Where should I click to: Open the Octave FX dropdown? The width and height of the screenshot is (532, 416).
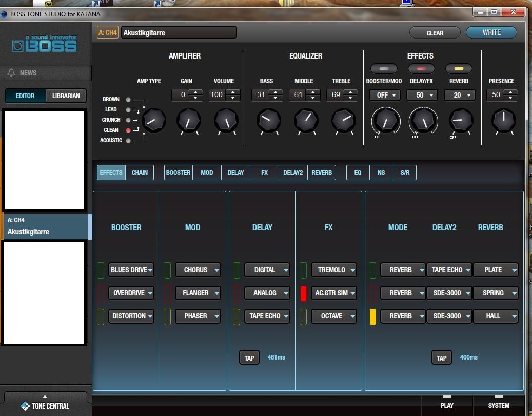click(334, 316)
